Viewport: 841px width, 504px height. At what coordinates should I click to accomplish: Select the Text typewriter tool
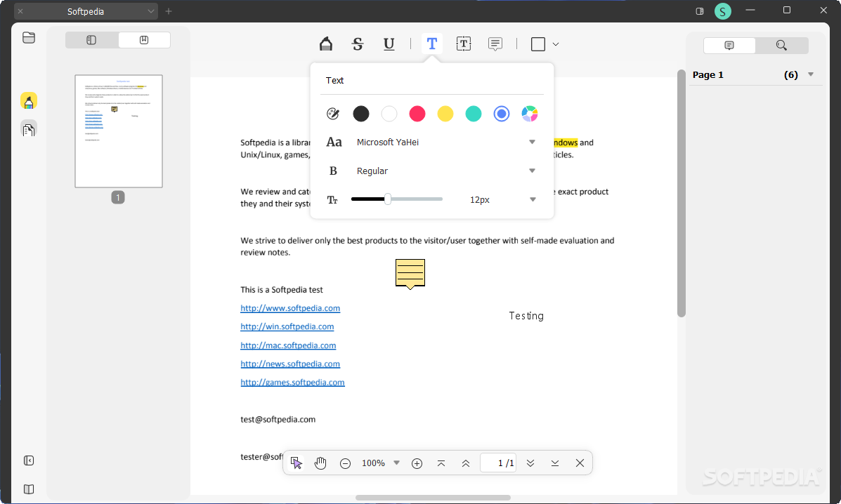(x=432, y=44)
